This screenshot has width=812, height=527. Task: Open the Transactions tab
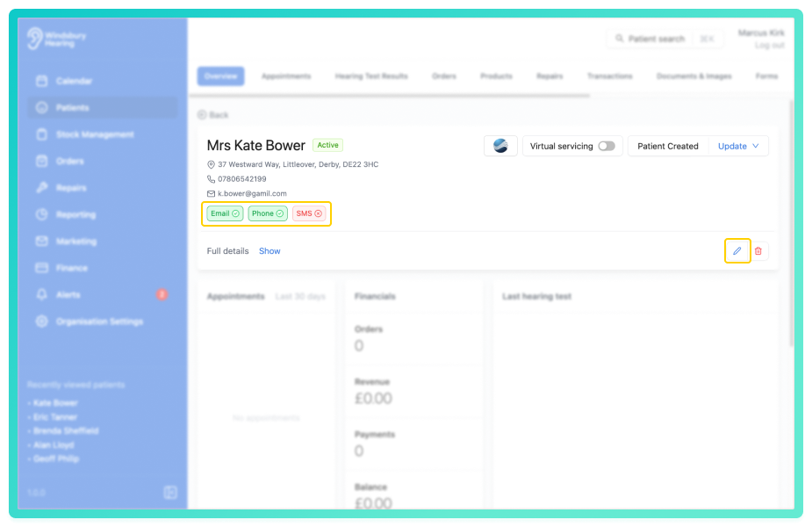point(609,76)
